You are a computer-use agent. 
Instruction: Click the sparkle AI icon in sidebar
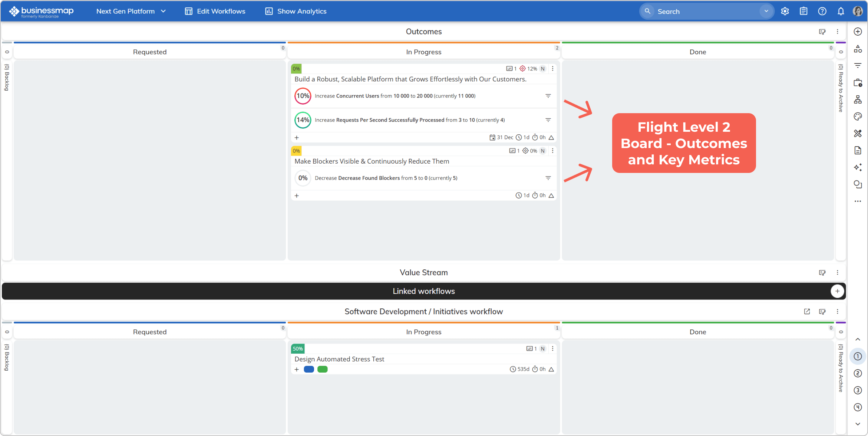(x=858, y=167)
